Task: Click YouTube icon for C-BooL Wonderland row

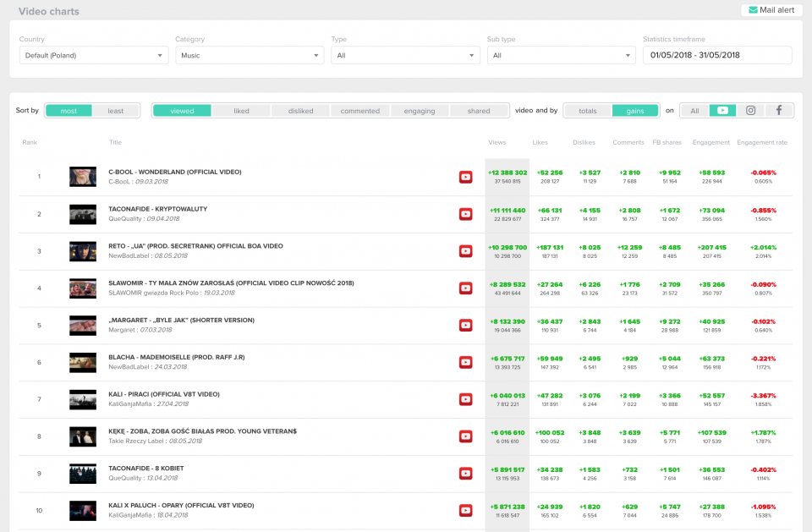Action: pos(465,177)
